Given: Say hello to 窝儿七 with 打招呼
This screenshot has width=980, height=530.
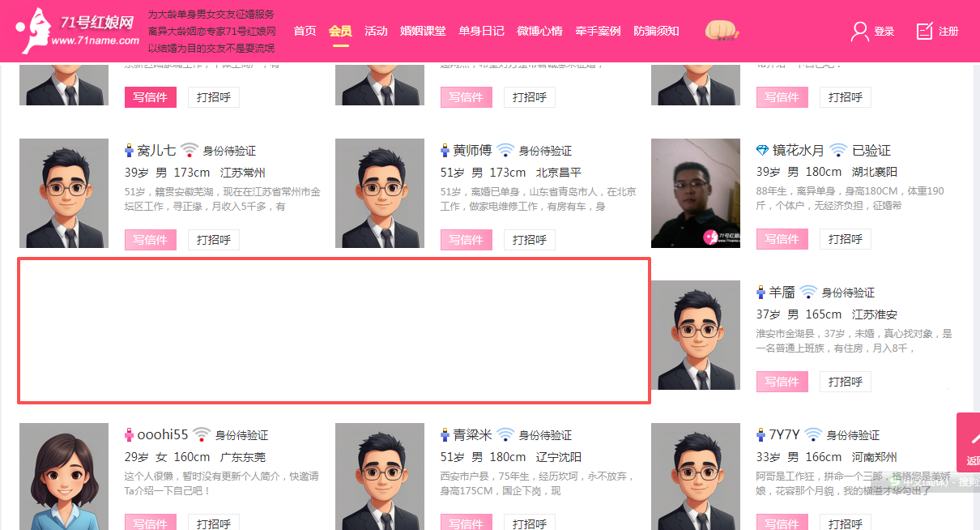Looking at the screenshot, I should point(214,240).
